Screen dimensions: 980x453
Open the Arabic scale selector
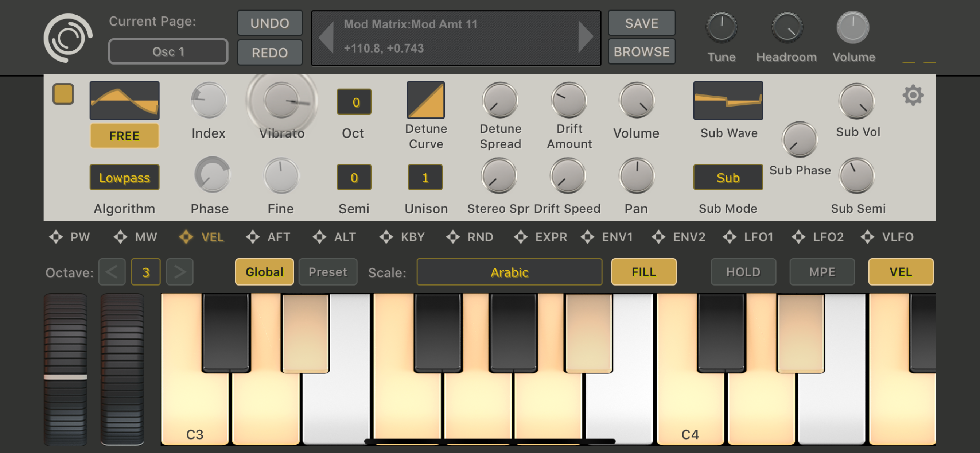click(509, 272)
